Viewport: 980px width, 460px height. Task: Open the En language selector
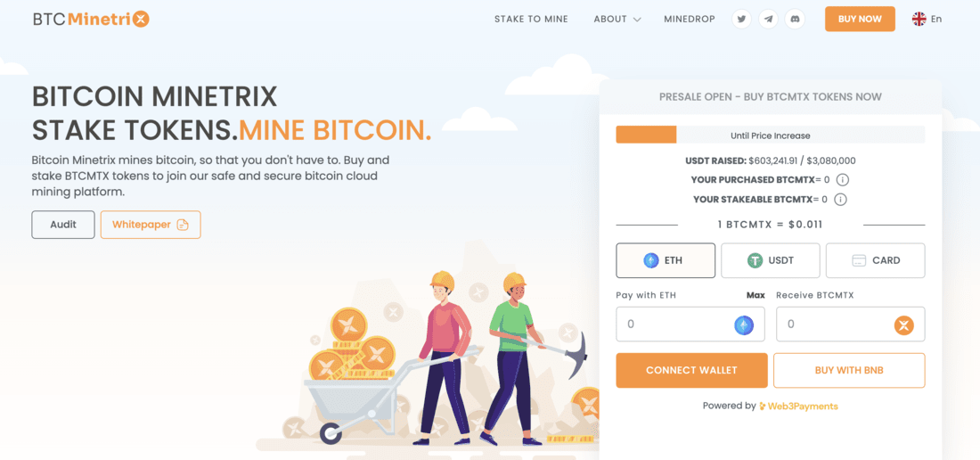tap(927, 19)
